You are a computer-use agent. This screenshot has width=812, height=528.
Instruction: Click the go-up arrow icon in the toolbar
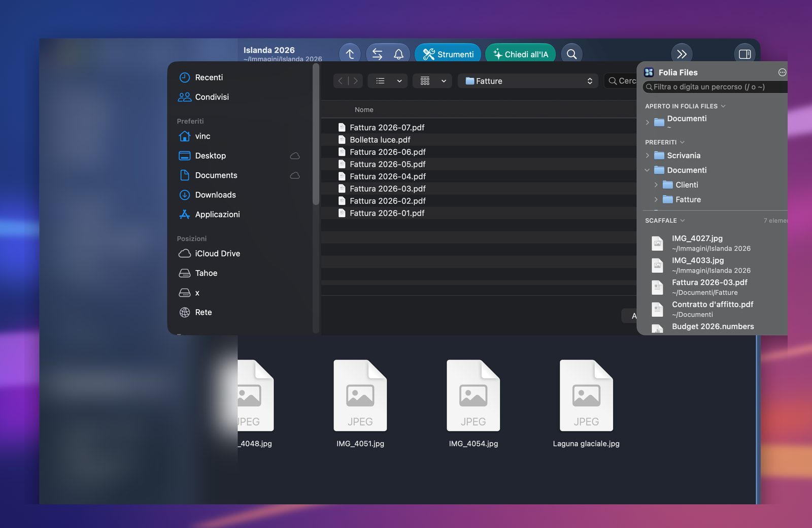(350, 54)
